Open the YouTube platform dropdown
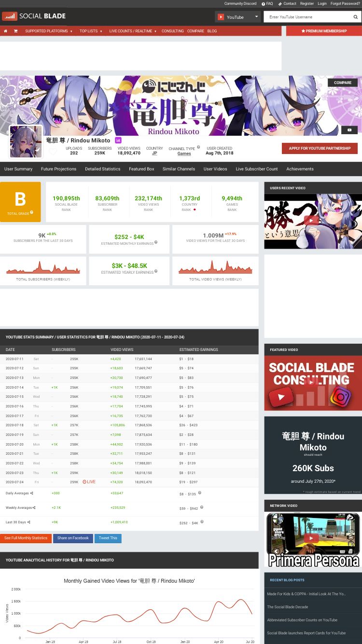This screenshot has height=644, width=362. click(237, 17)
